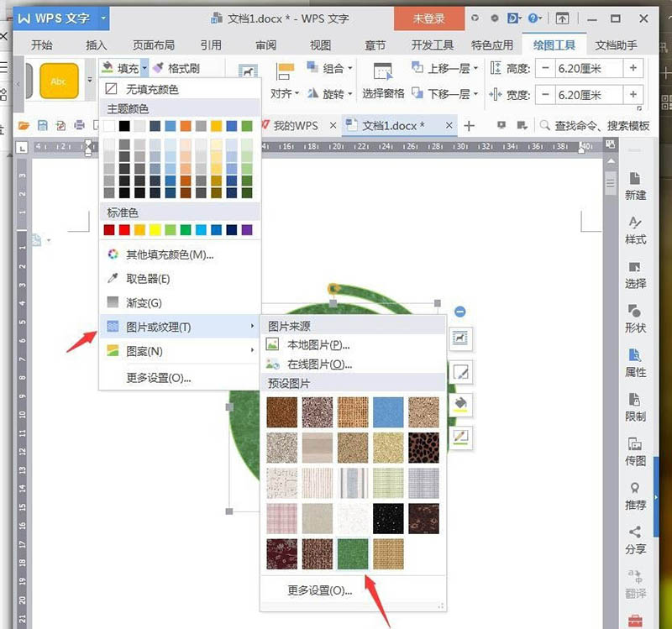This screenshot has height=629, width=672.
Task: Pick the green grass preset texture
Action: [353, 554]
